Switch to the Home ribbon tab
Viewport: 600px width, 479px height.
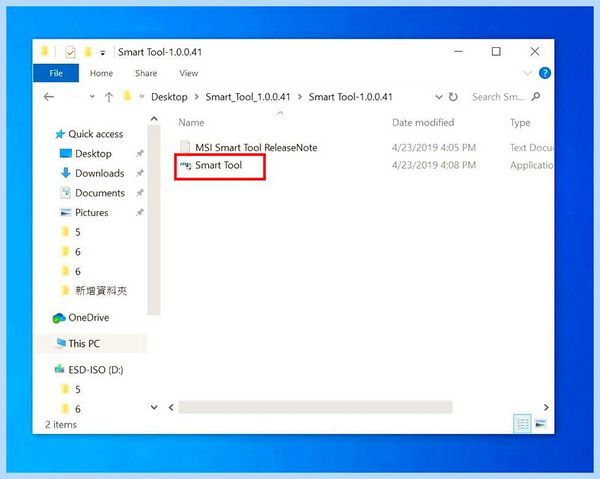(x=101, y=73)
